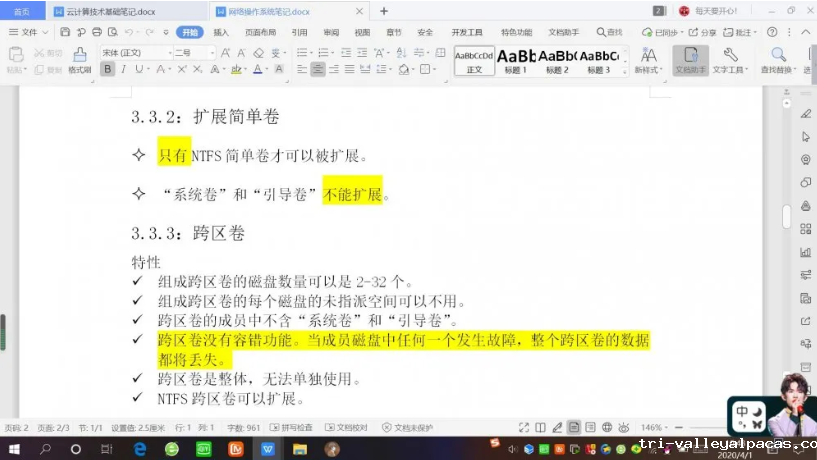
Task: Open the bulleted list dropdown
Action: tap(311, 53)
